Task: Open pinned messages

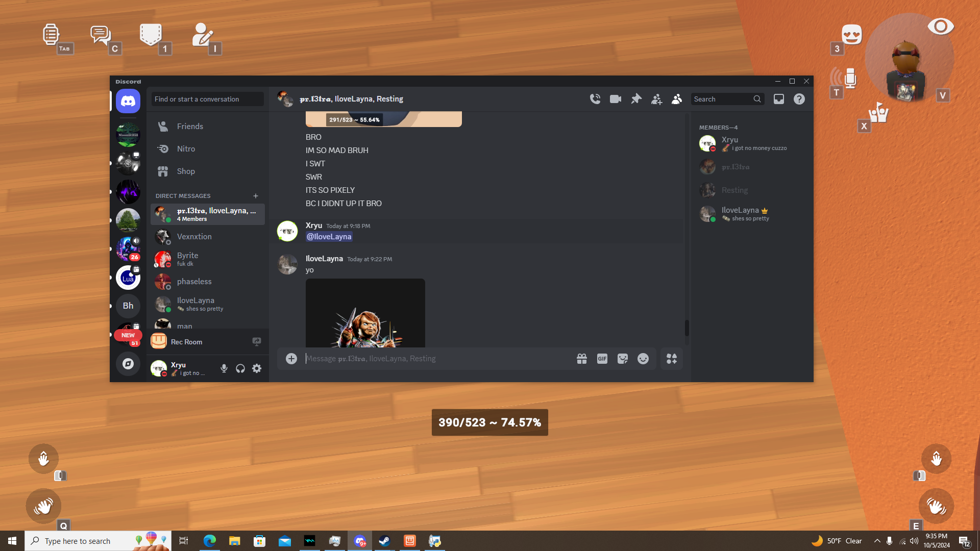Action: (636, 99)
